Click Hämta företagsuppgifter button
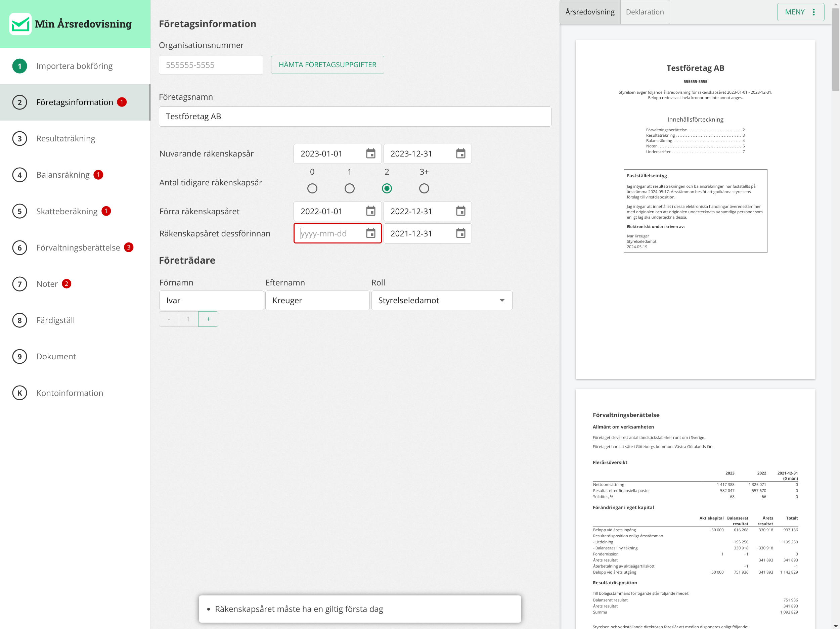The image size is (840, 629). point(327,65)
